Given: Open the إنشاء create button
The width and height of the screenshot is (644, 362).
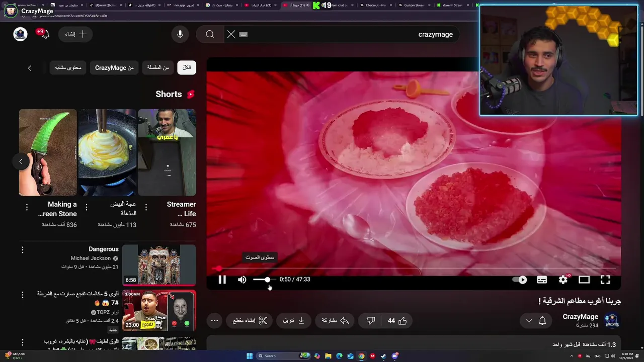Looking at the screenshot, I should 76,34.
